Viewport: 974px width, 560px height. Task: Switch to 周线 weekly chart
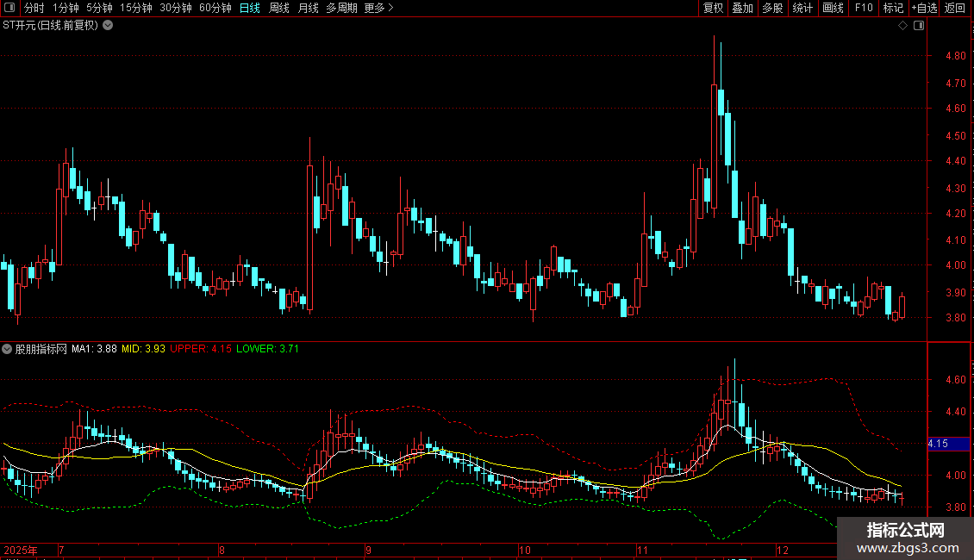(279, 8)
